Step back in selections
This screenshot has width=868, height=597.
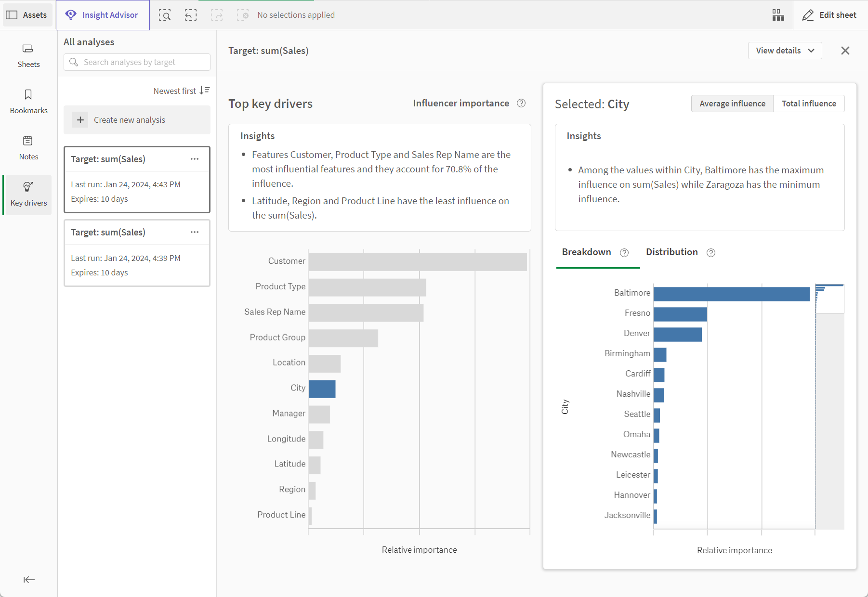191,15
